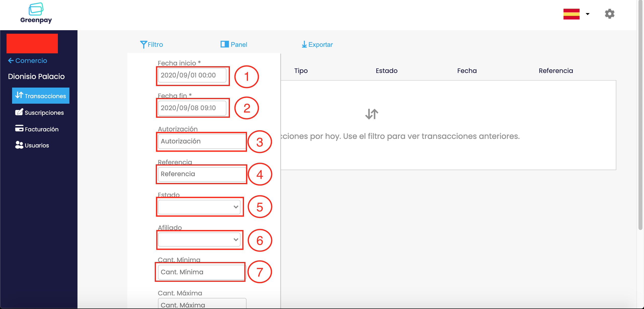Click the Cant. Mínima input field
This screenshot has width=644, height=309.
[201, 272]
